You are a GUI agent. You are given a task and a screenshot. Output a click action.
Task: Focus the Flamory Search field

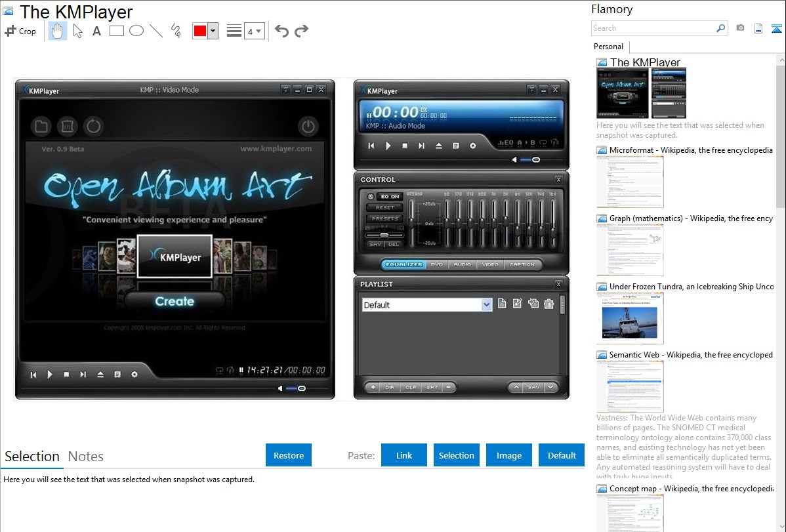point(653,28)
